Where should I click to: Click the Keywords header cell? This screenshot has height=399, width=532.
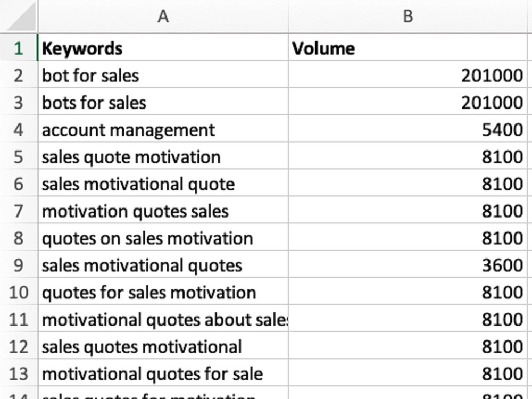click(163, 47)
